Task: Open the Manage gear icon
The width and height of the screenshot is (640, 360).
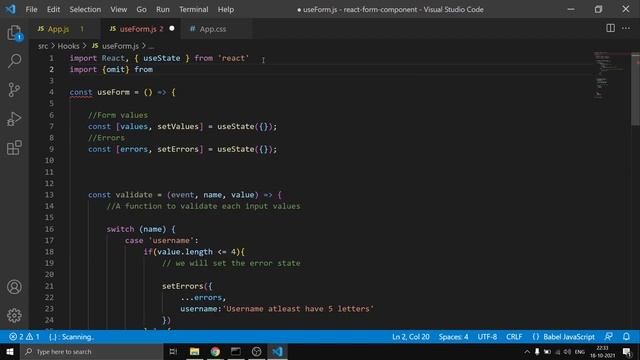Action: tap(14, 315)
